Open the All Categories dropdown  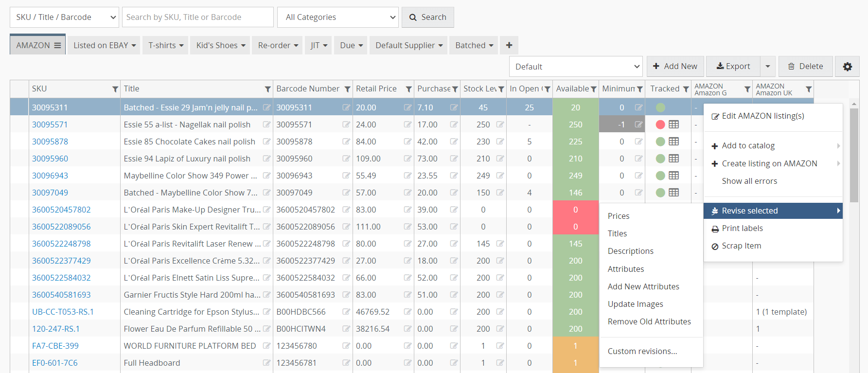pos(337,17)
